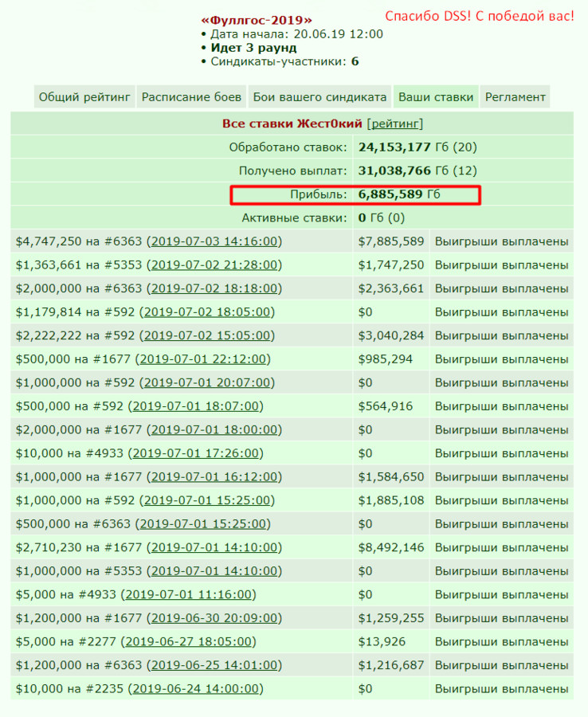Open battle link 2019-07-01 20:07:00
Viewport: 588px width, 717px height.
207,382
